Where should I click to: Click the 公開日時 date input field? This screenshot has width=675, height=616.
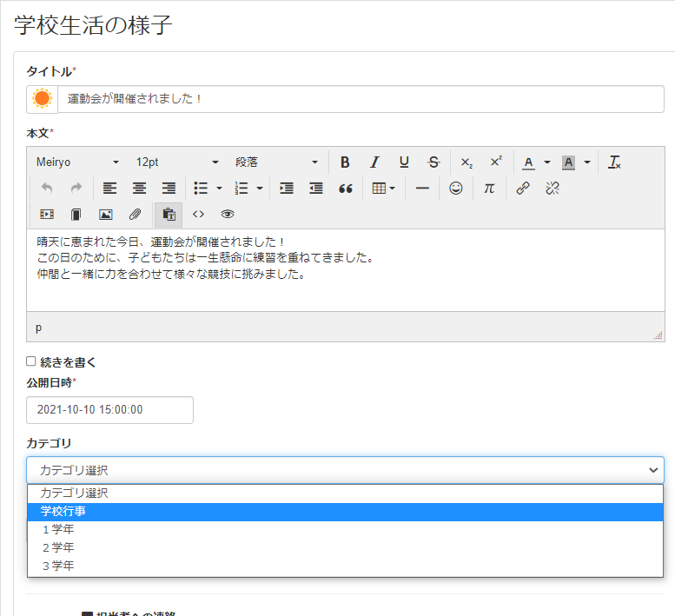point(109,410)
